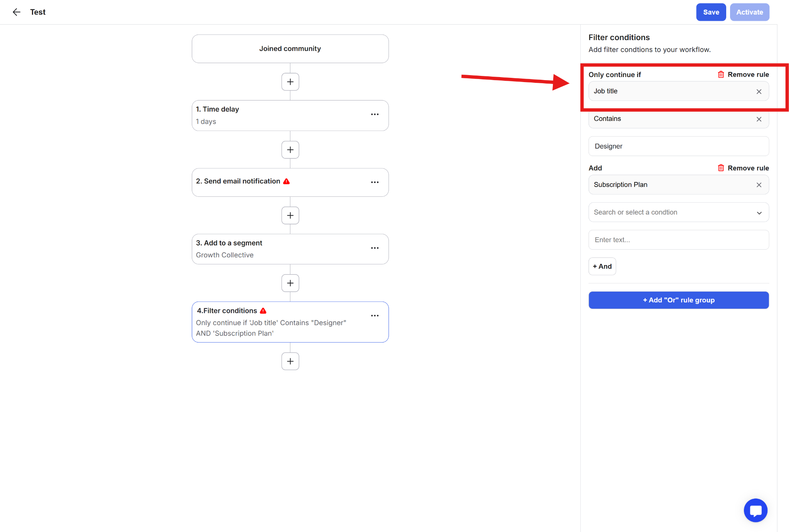Click Add "Or" rule group button

click(678, 300)
